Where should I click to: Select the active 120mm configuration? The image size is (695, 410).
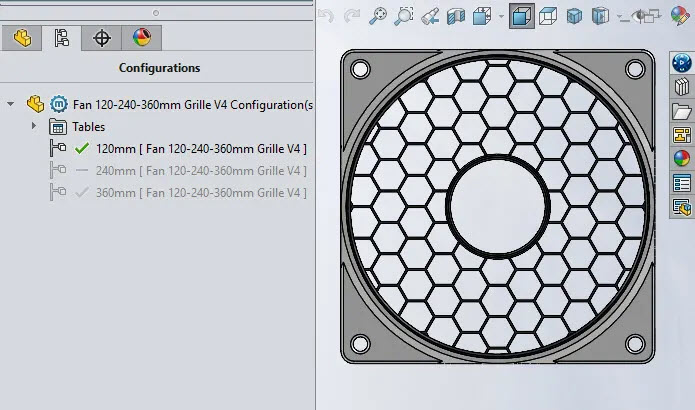200,148
